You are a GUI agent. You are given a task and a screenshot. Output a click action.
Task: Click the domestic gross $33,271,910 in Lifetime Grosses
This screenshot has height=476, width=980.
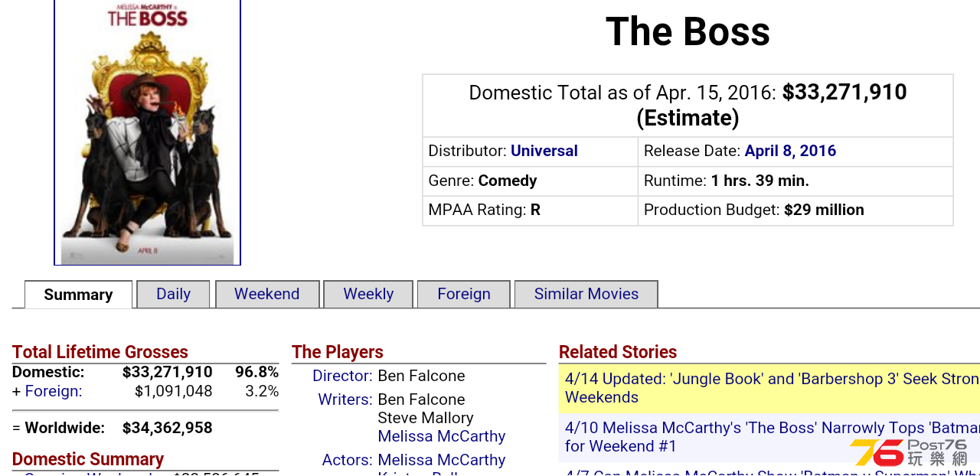coord(168,373)
